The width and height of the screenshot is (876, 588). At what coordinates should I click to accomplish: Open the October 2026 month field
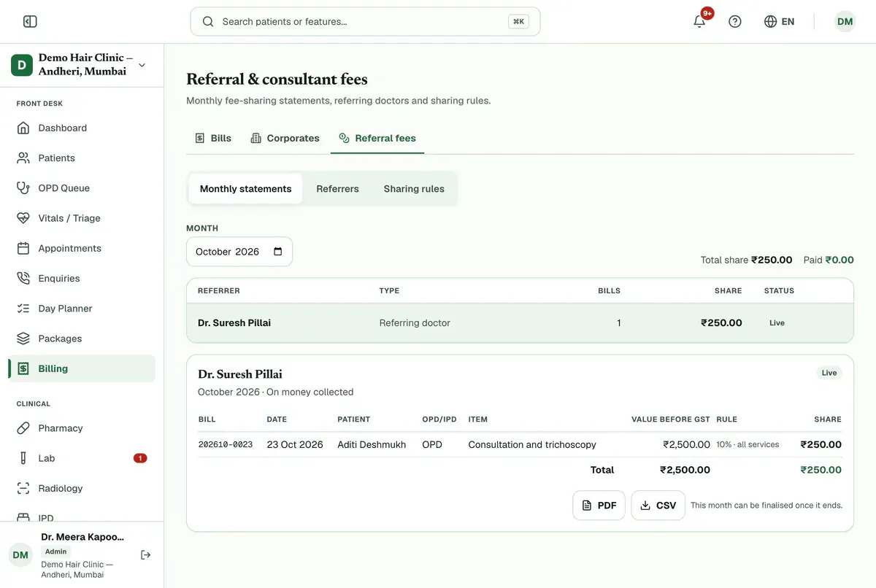tap(239, 252)
